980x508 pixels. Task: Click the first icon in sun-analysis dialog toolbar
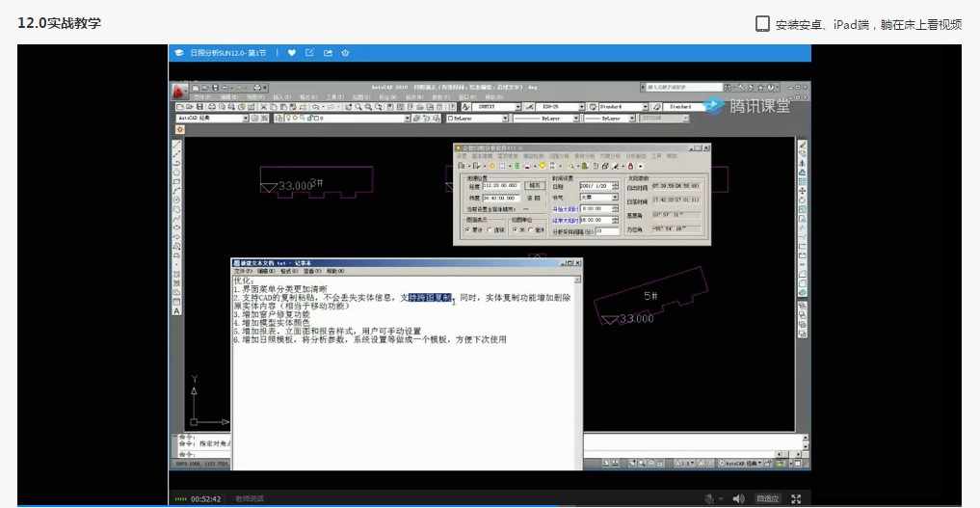pos(462,166)
